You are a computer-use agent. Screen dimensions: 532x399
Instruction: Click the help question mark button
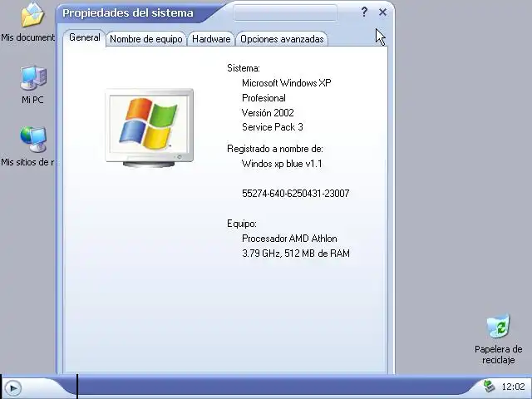click(x=364, y=12)
